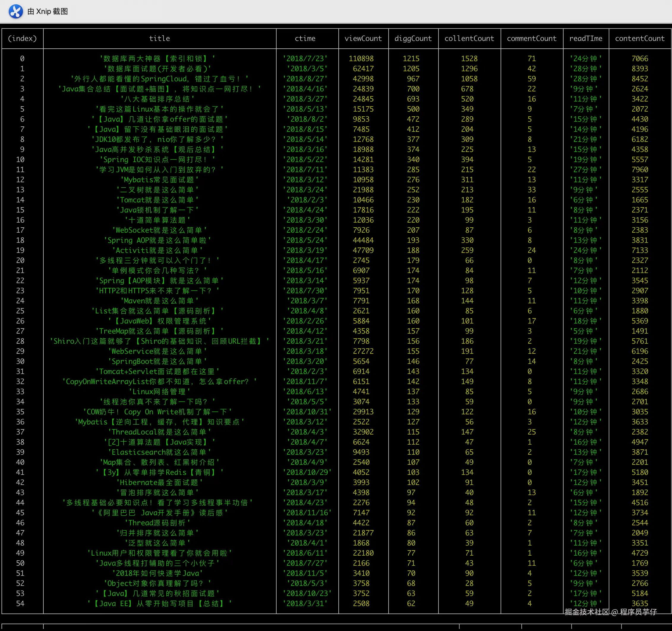Image resolution: width=672 pixels, height=631 pixels.
Task: Click the 'viewCount' column header
Action: click(x=363, y=39)
